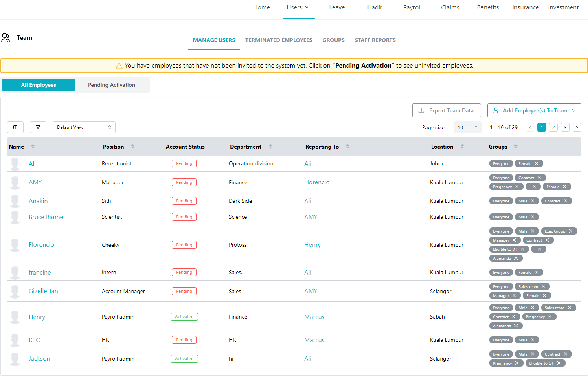Remove Pregnancy tag from AMY's row
The width and height of the screenshot is (588, 376).
[x=517, y=187]
